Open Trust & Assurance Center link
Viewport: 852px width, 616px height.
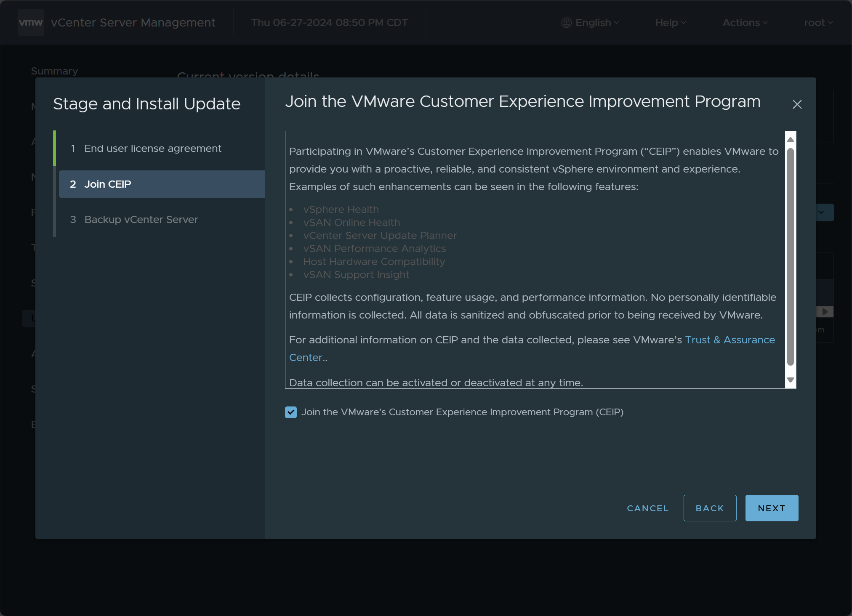[730, 340]
